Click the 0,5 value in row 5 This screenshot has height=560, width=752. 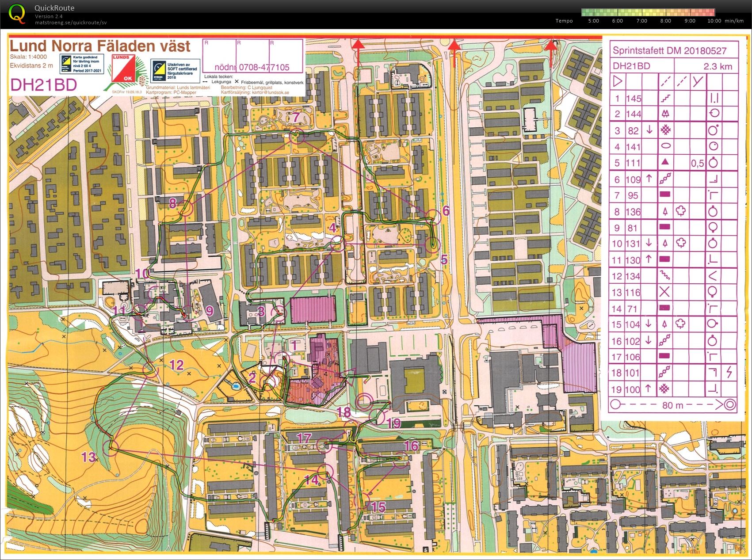pos(697,163)
